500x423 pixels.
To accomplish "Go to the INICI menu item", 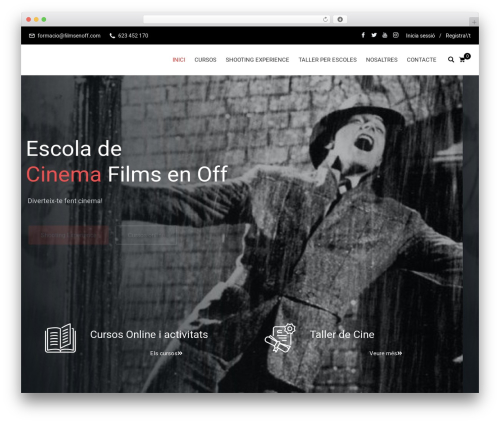I will point(179,60).
